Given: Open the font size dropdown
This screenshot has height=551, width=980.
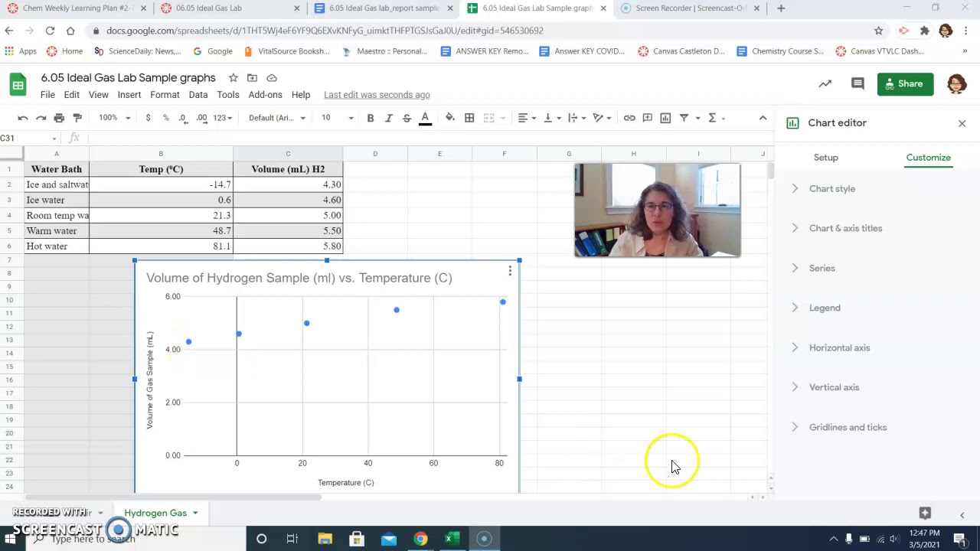Looking at the screenshot, I should click(337, 118).
